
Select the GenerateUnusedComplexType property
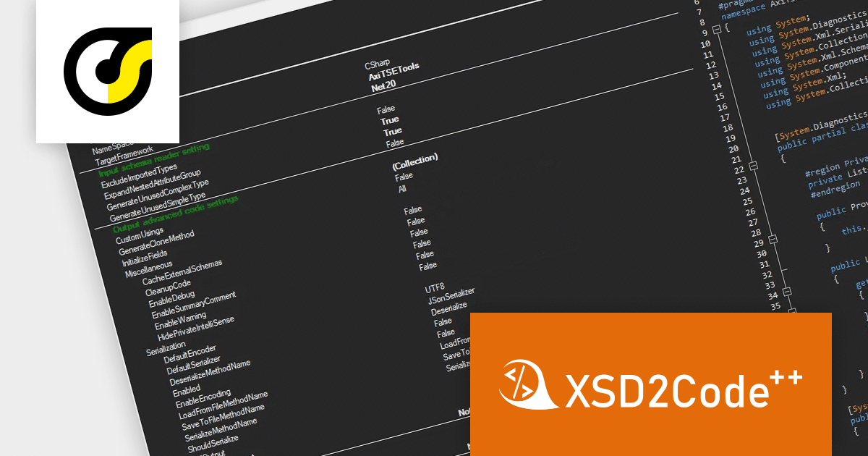click(158, 195)
